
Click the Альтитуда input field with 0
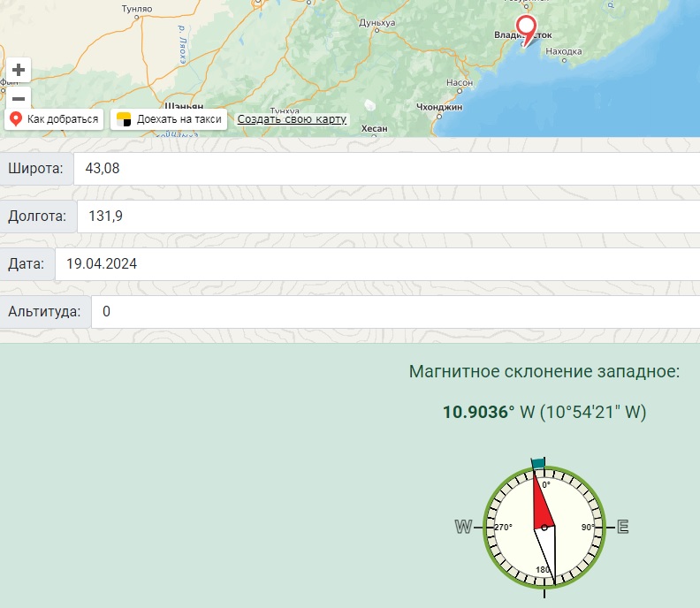tap(396, 312)
